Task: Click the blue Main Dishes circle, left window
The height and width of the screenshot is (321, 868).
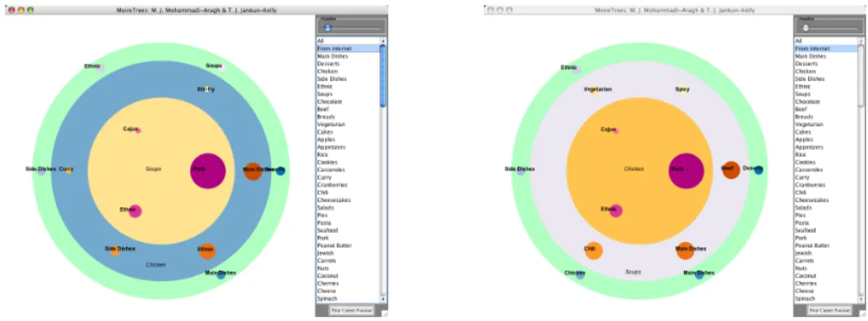Action: [221, 274]
